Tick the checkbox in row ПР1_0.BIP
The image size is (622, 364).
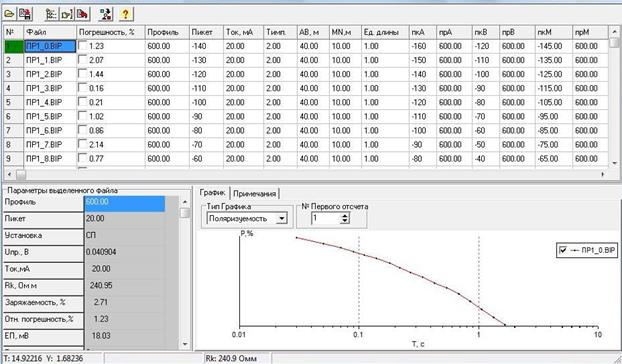(x=83, y=46)
